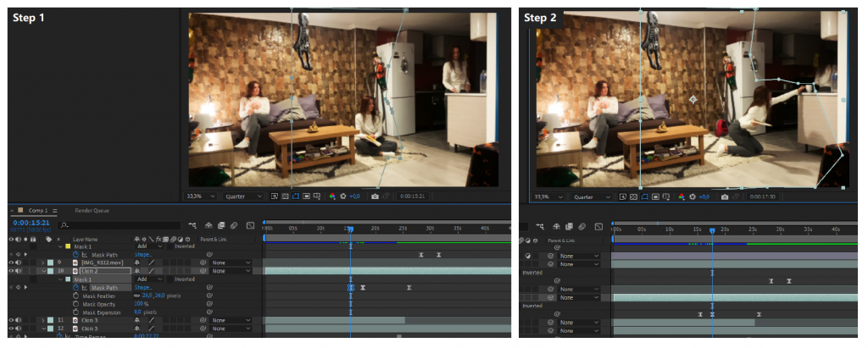This screenshot has width=868, height=348.
Task: Open the 33,3% magnification dropdown in Step 1
Action: [x=201, y=196]
